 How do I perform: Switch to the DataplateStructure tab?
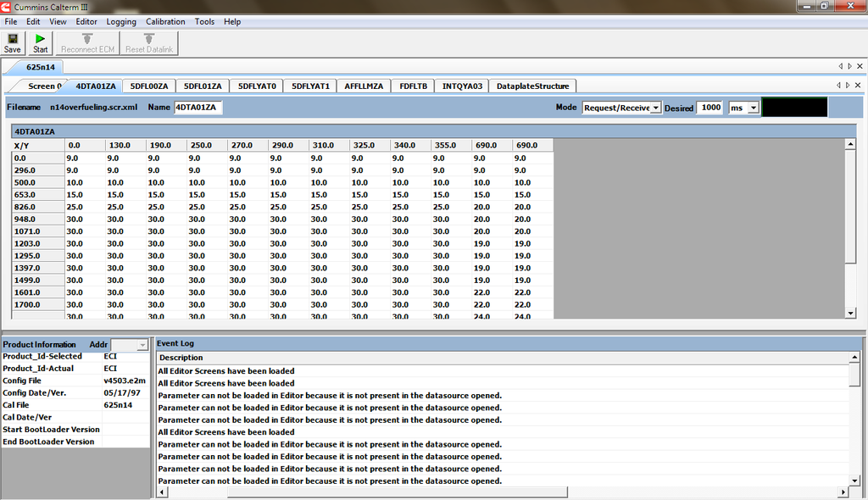[x=532, y=86]
